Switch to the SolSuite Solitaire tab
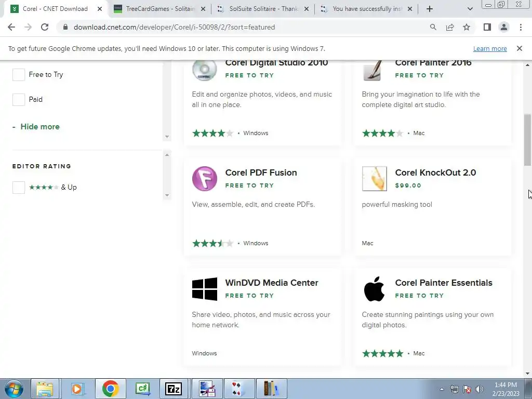Viewport: 532px width, 399px height. point(262,9)
